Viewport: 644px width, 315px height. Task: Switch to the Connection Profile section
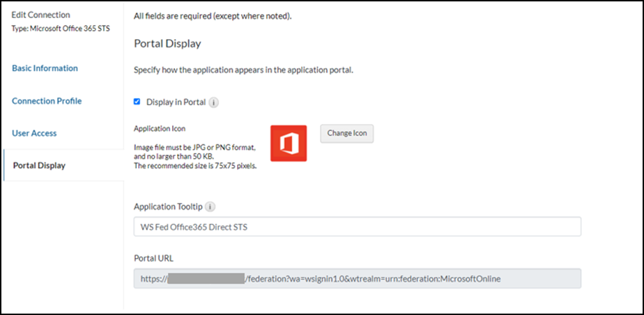(47, 101)
